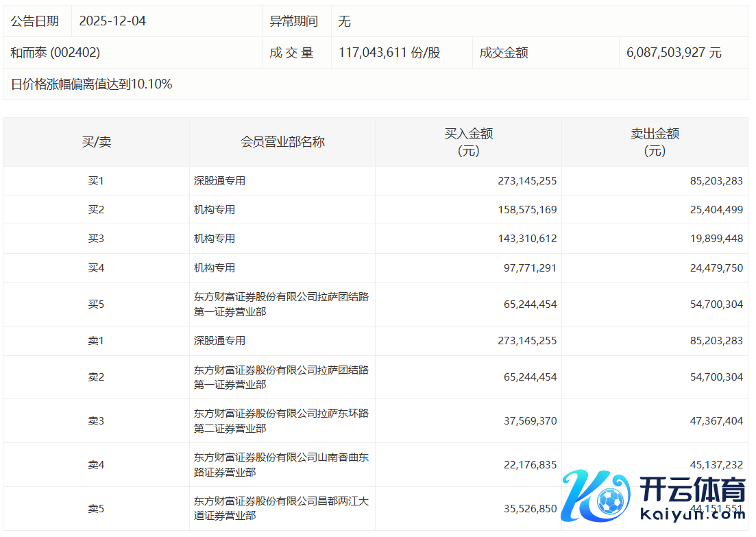Click the 买5 row's 拉萨团结路 broker name
This screenshot has width=756, height=537.
click(281, 304)
